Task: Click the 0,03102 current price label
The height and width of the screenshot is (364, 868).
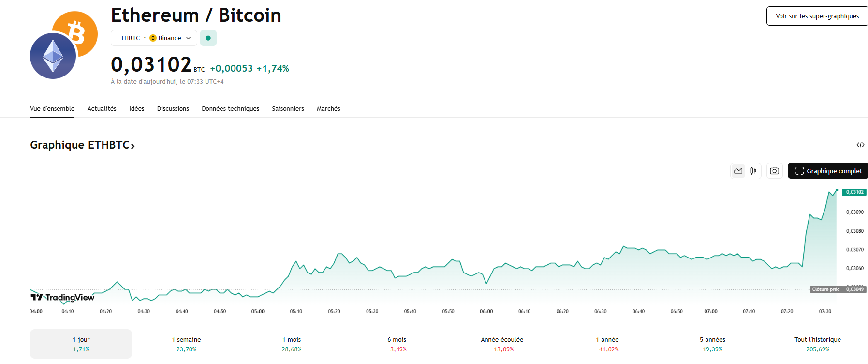Action: [854, 192]
